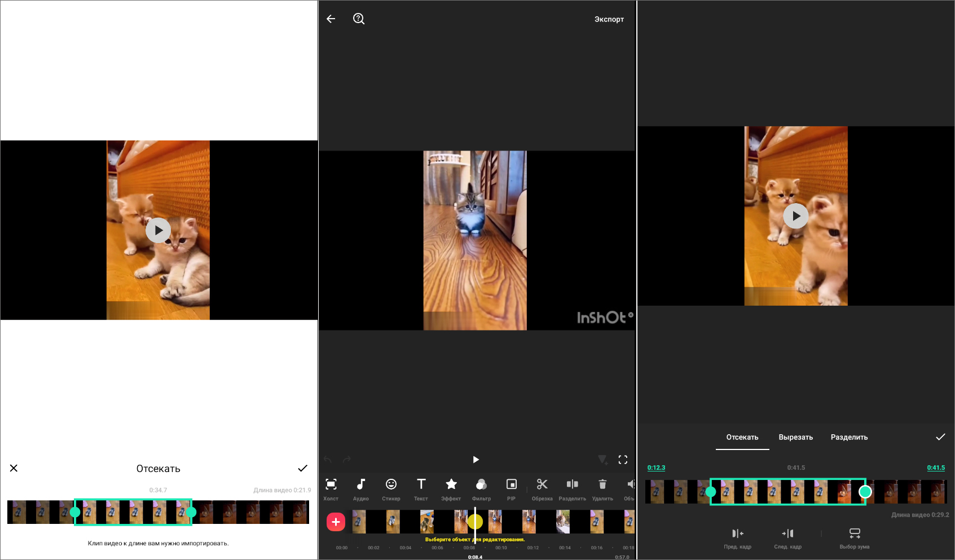Toggle fullscreen preview in the editor
955x560 pixels.
pos(623,460)
